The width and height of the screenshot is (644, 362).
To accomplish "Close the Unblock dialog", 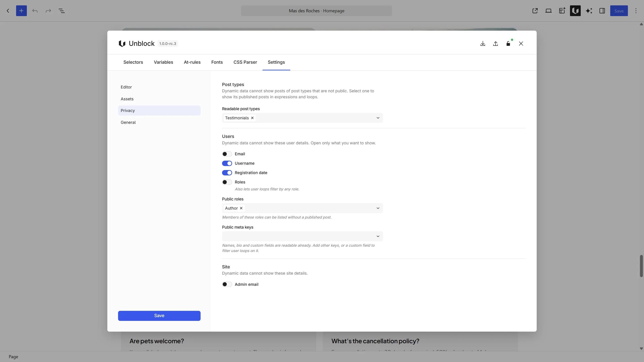I will (521, 44).
